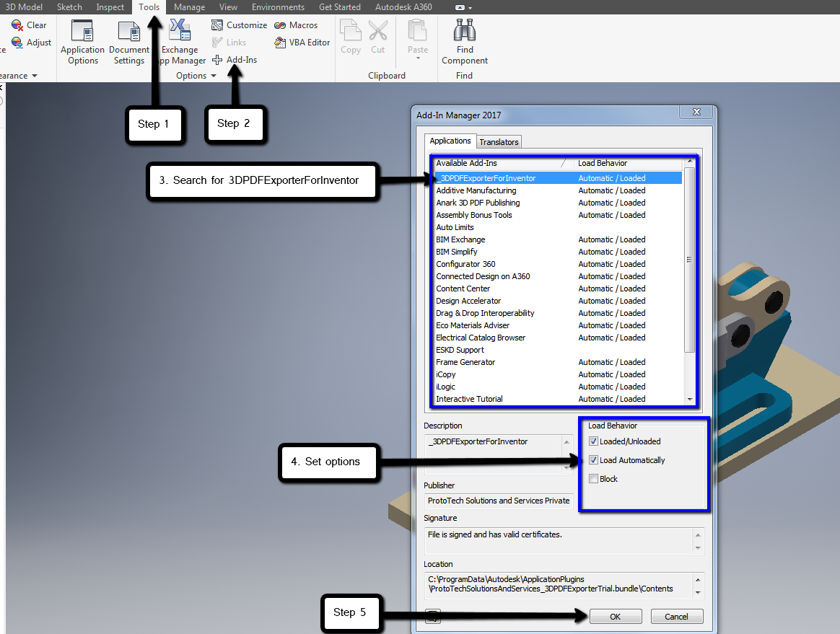Select Content Center add-in

[x=557, y=289]
